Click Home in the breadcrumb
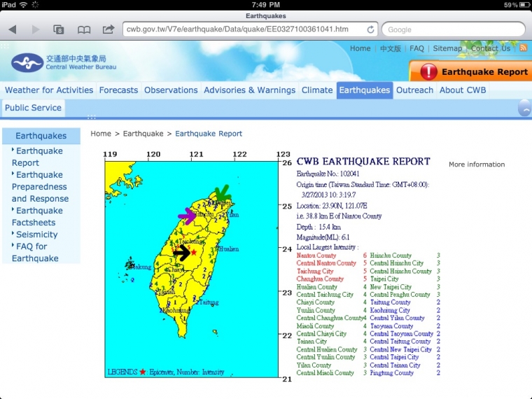This screenshot has height=399, width=532. tap(101, 134)
